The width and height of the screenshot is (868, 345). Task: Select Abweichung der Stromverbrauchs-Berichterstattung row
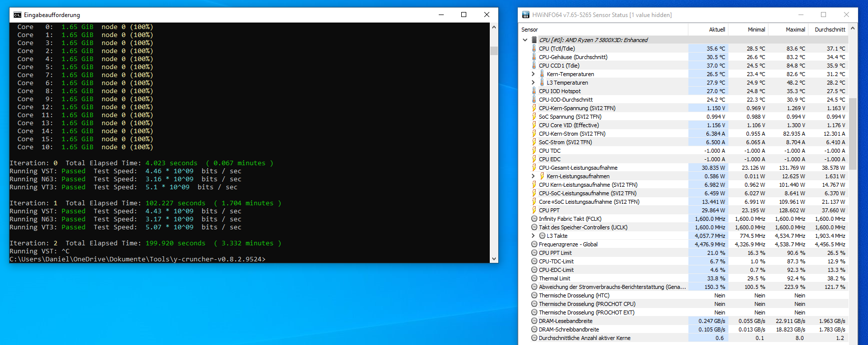point(683,287)
